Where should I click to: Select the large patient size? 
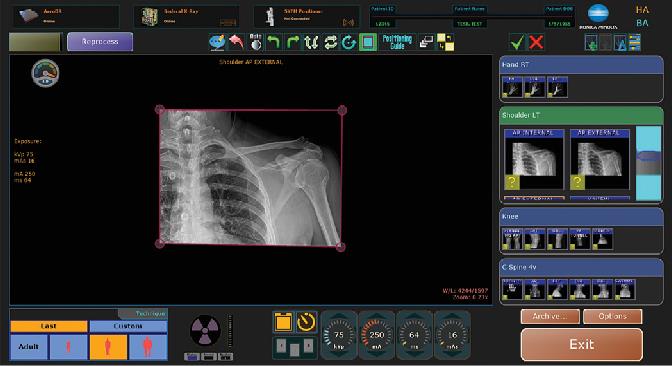[148, 346]
